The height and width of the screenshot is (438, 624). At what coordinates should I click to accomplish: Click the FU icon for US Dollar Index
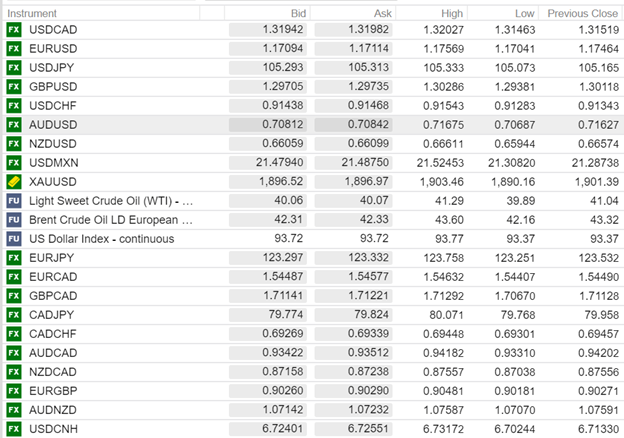[x=14, y=238]
